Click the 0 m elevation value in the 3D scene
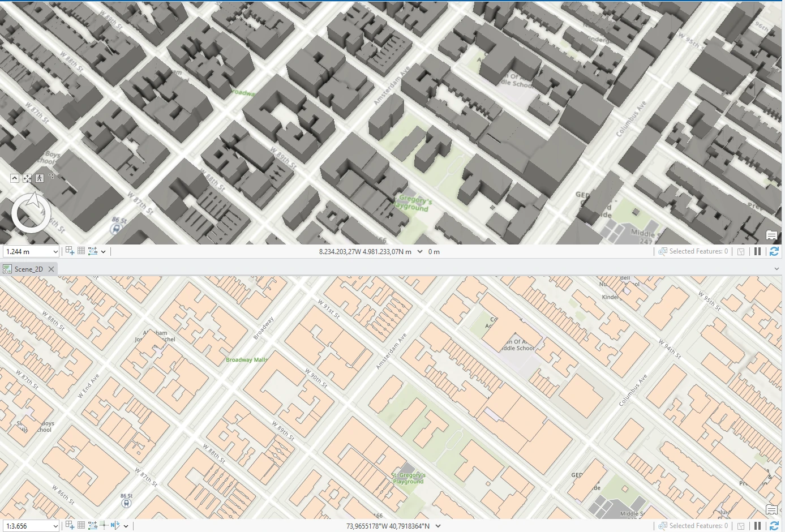The image size is (785, 532). tap(434, 252)
